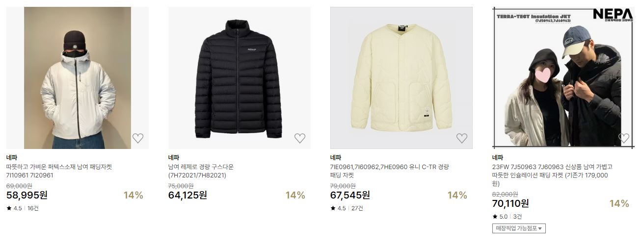Click heart icon on black lightweight down jacket
The height and width of the screenshot is (248, 644).
coord(300,138)
